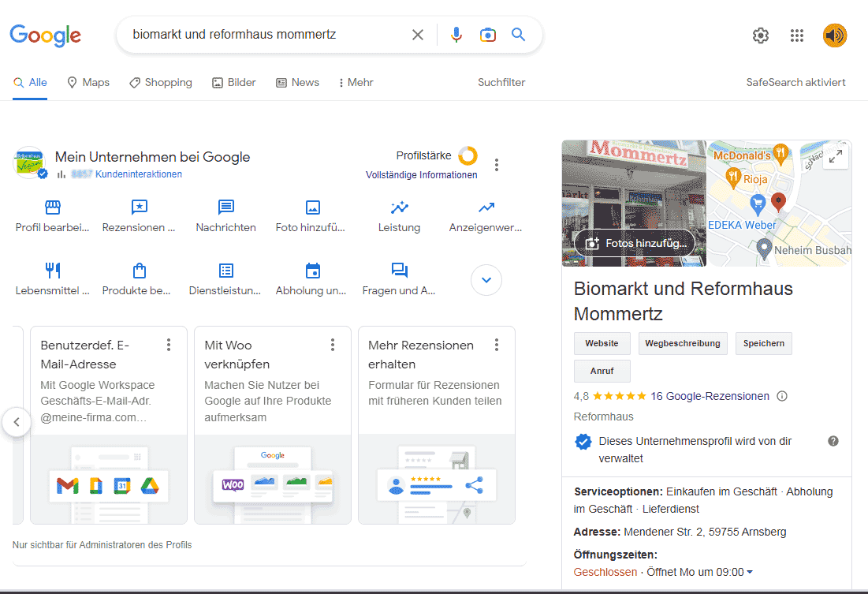The height and width of the screenshot is (594, 868).
Task: Expand opening hours dropdown arrow
Action: (750, 572)
